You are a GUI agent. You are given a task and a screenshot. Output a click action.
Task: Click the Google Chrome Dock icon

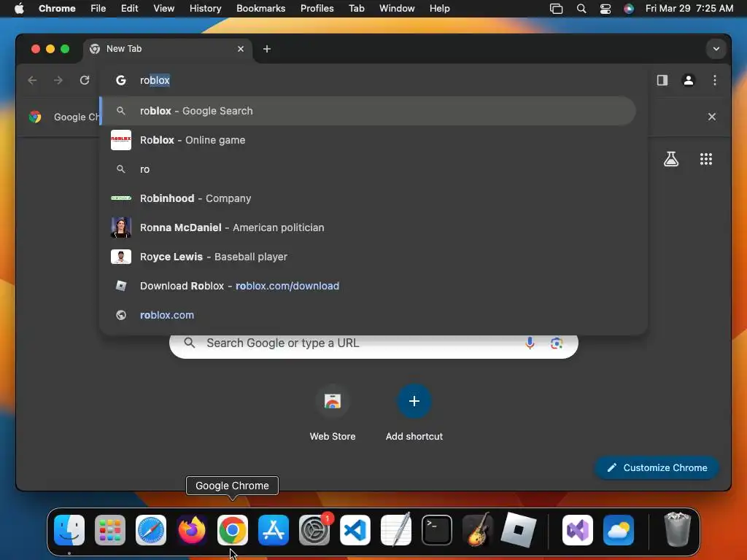point(233,530)
